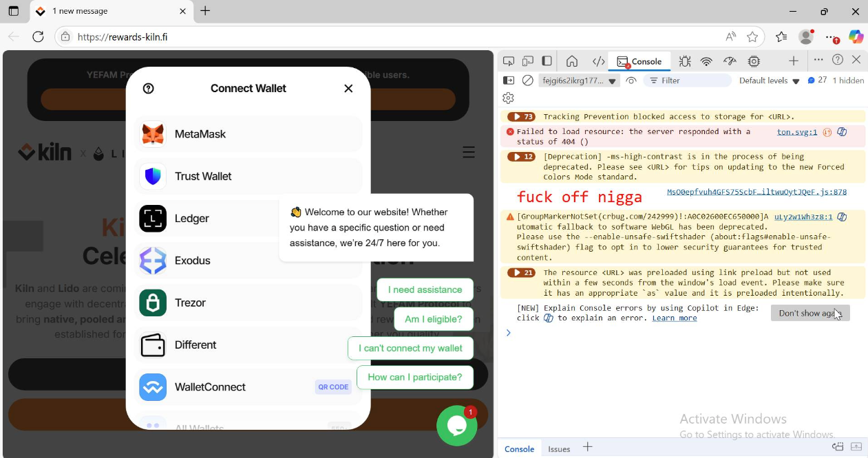Add a tool with bottom drawer plus icon
Screen dimensions: 868x458
click(x=588, y=447)
